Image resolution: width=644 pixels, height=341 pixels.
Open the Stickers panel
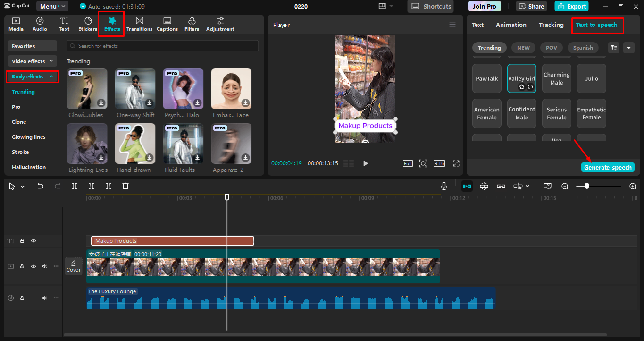88,24
